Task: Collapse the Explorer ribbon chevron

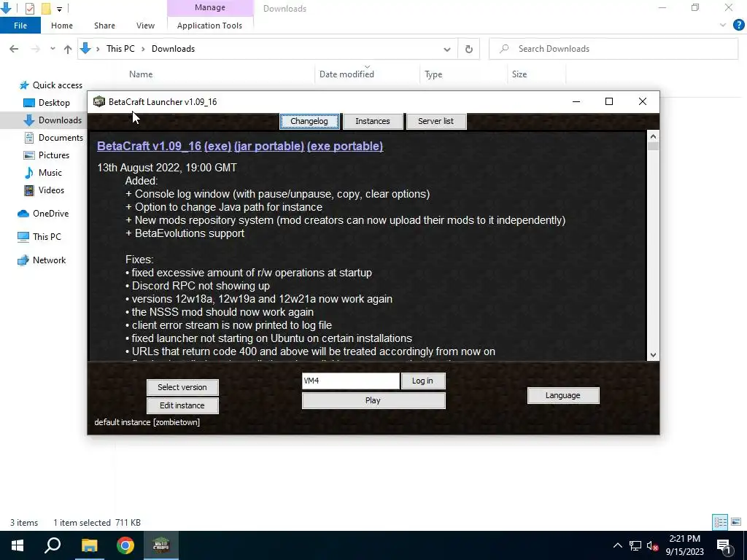Action: point(723,26)
